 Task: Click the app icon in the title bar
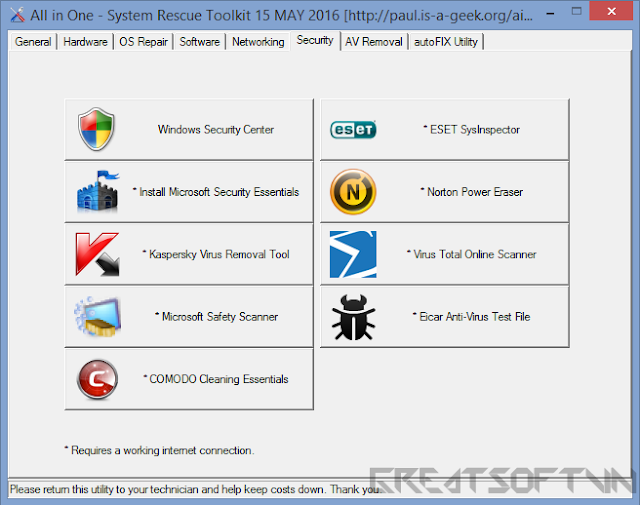point(17,15)
